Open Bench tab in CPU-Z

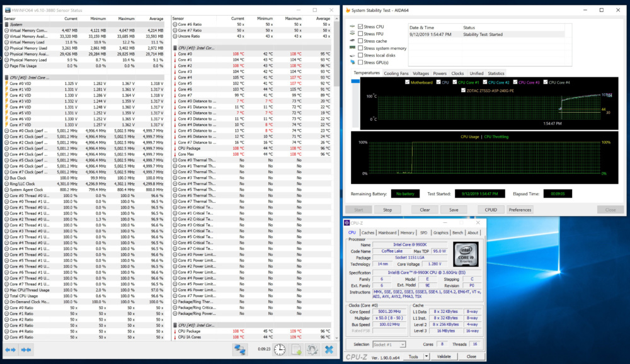[x=457, y=232]
